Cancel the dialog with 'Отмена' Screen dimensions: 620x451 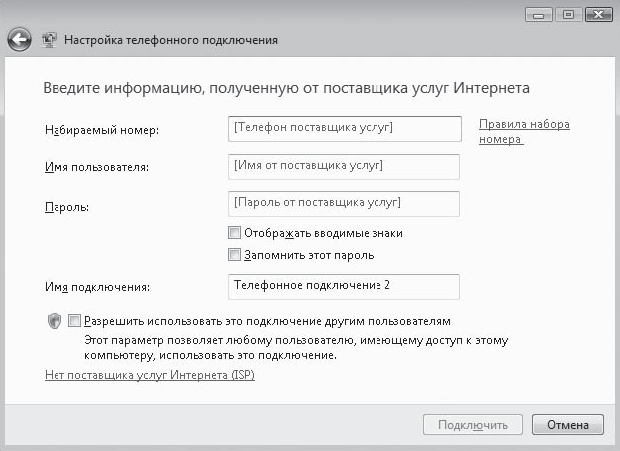coord(567,425)
